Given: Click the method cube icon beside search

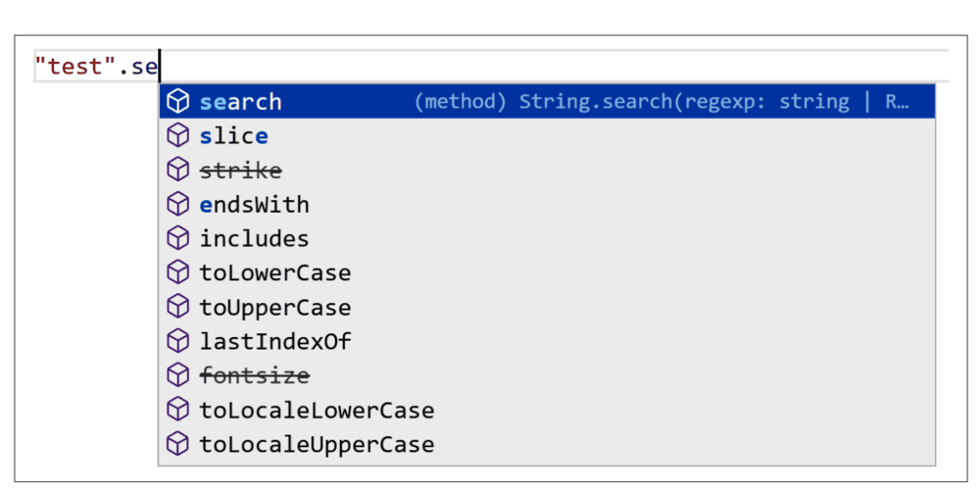Looking at the screenshot, I should (x=178, y=101).
